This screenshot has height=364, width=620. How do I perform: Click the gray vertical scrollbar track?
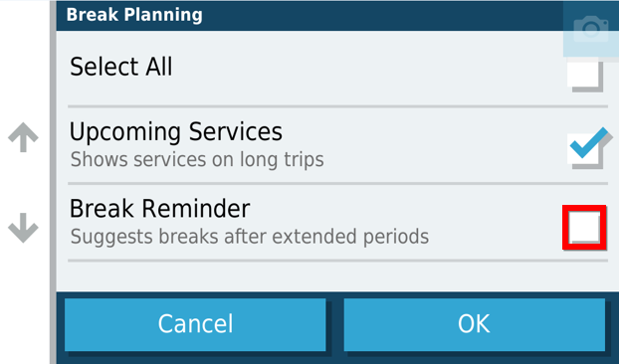(x=53, y=182)
